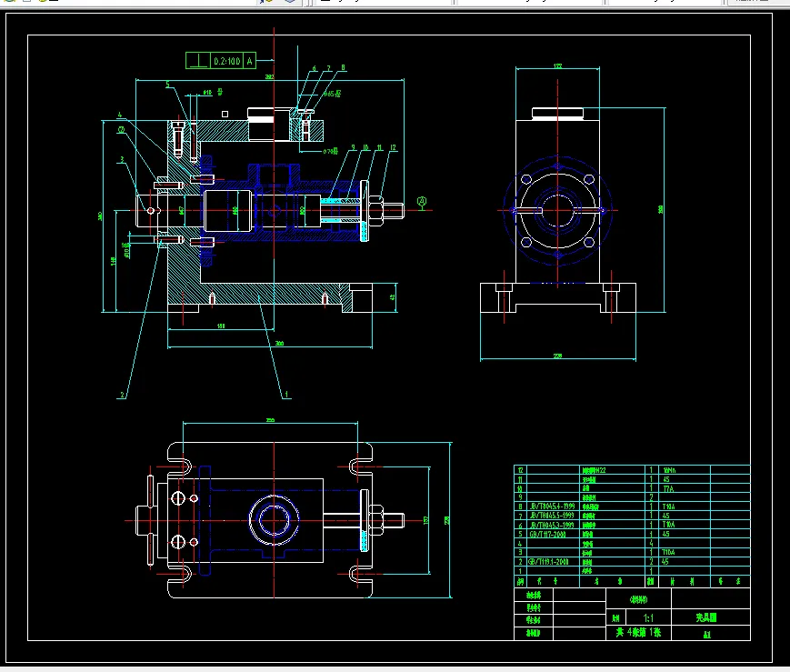Select part callout number 11
The height and width of the screenshot is (672, 790).
tap(379, 147)
